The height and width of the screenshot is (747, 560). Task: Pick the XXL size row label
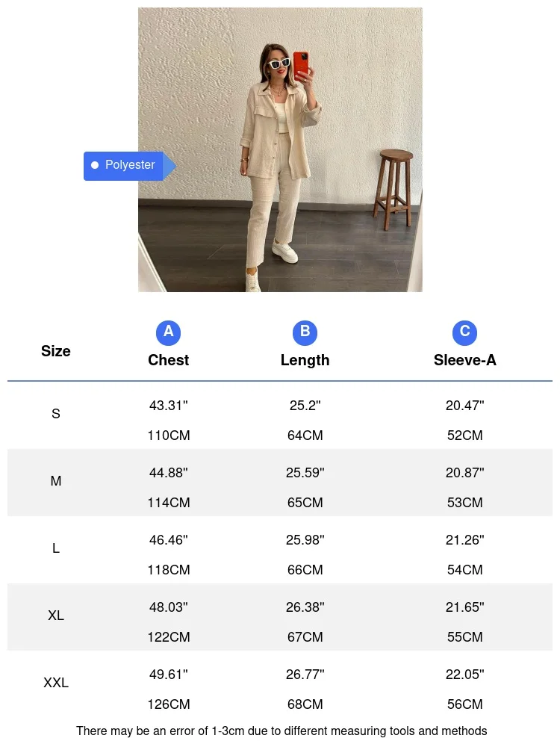(56, 683)
